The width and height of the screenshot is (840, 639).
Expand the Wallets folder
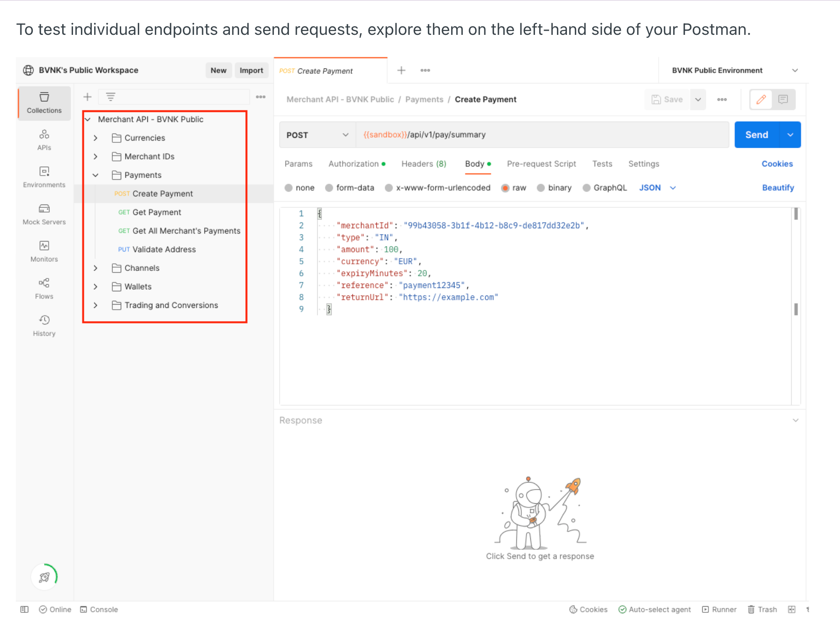click(95, 287)
